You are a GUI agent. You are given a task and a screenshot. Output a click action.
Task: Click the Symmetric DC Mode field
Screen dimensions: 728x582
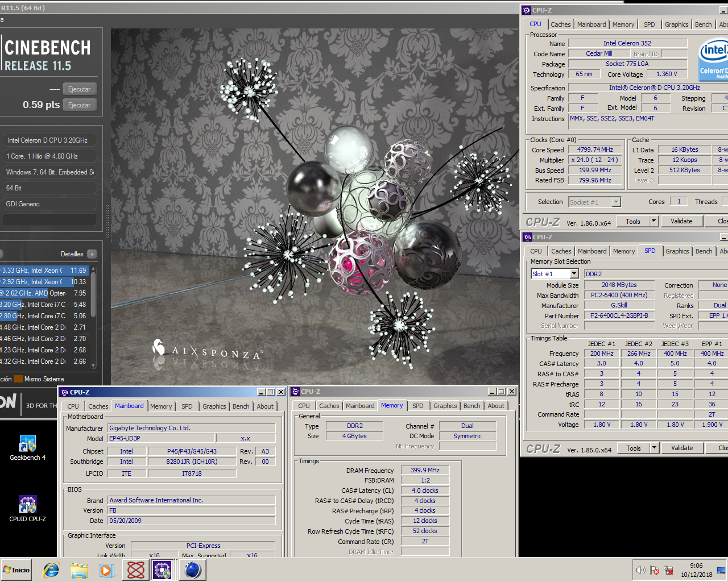468,436
